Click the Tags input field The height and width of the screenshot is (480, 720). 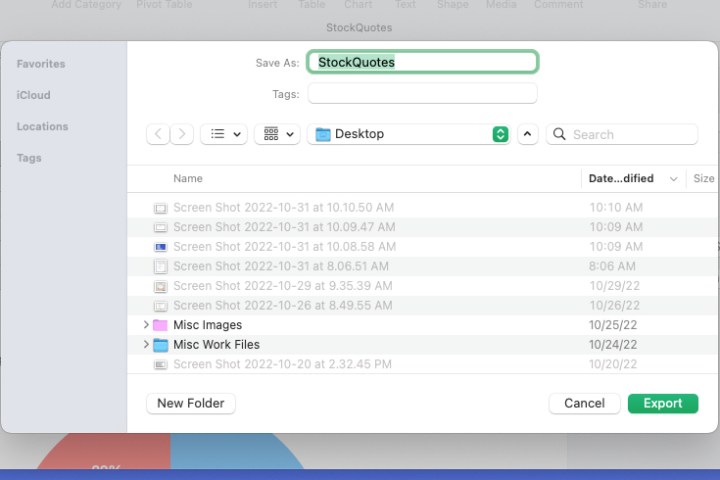(422, 94)
